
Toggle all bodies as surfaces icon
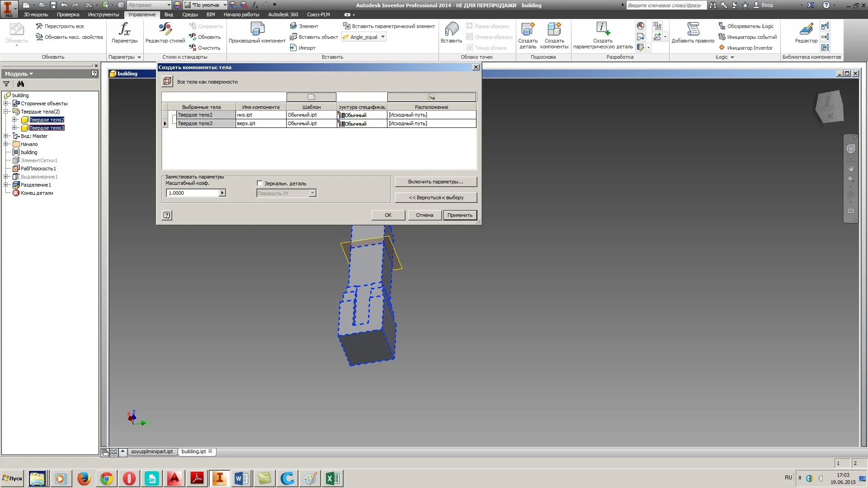coord(167,81)
